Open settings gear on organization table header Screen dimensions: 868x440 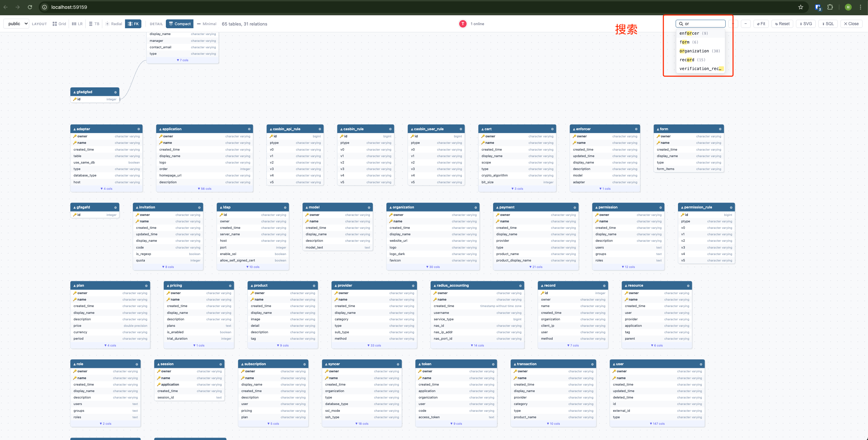[x=476, y=207]
